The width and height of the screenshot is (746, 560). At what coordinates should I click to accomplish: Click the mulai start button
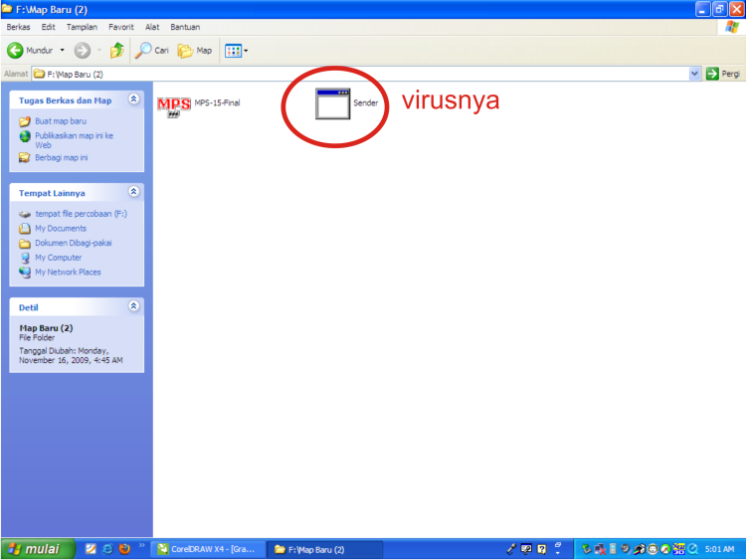[x=35, y=548]
